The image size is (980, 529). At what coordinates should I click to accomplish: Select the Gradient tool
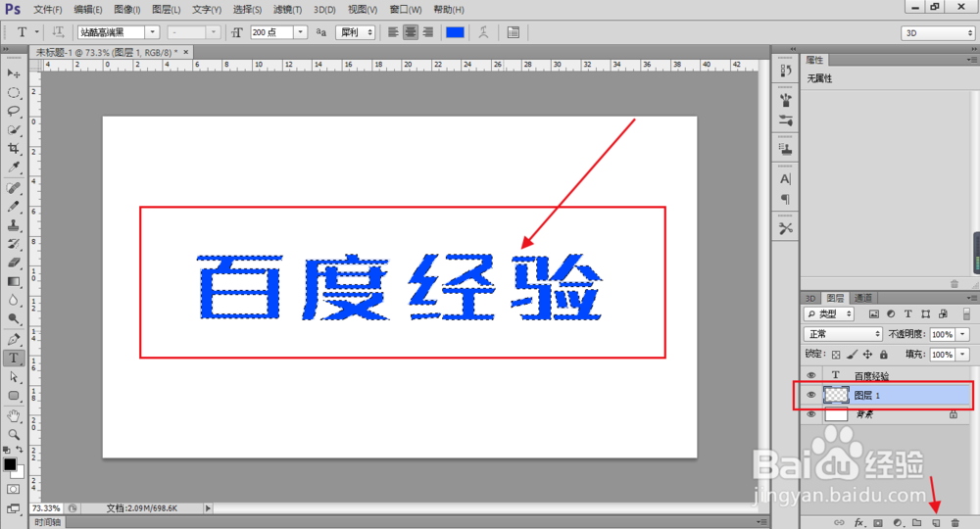[13, 282]
